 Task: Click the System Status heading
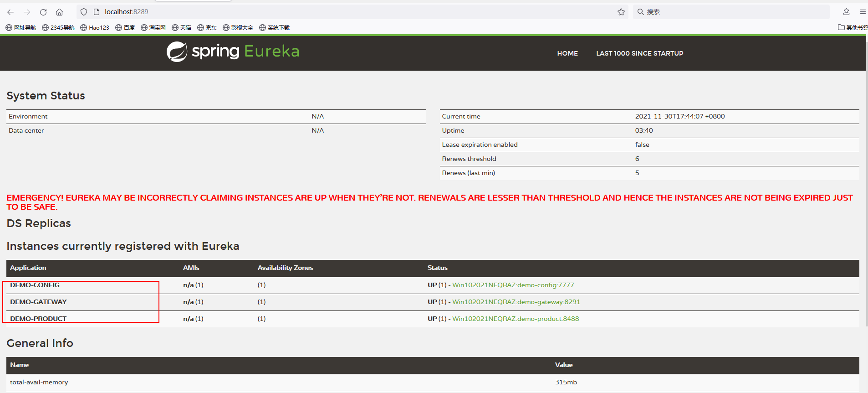tap(46, 96)
